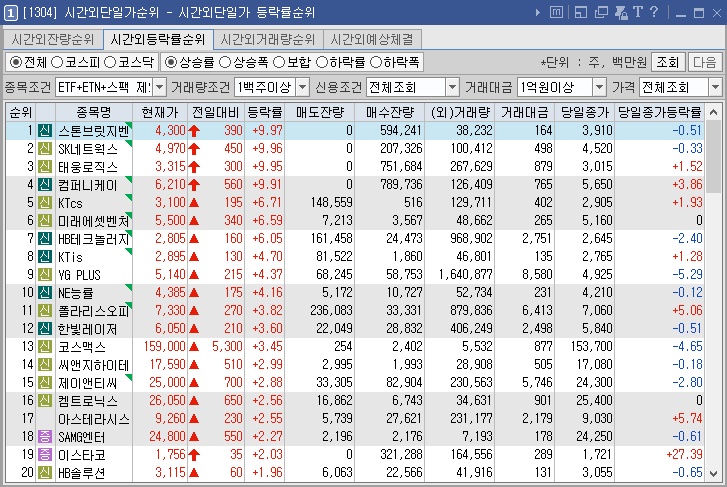Click the window layout icon in title bar
727x487 pixels.
580,13
